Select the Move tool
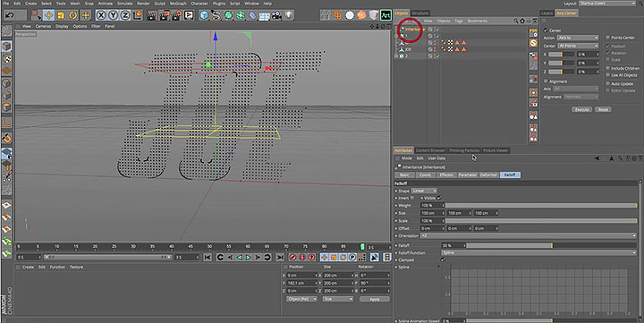 coord(48,15)
